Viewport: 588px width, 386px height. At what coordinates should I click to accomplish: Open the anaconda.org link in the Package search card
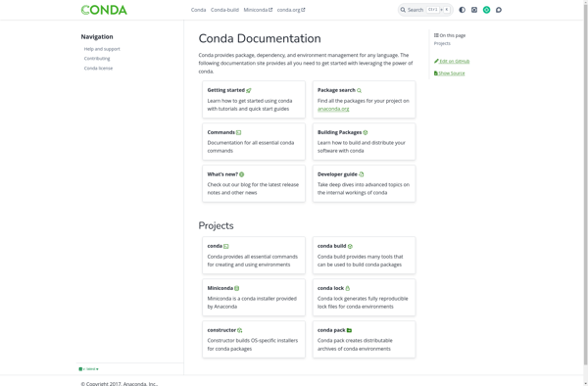click(x=333, y=109)
